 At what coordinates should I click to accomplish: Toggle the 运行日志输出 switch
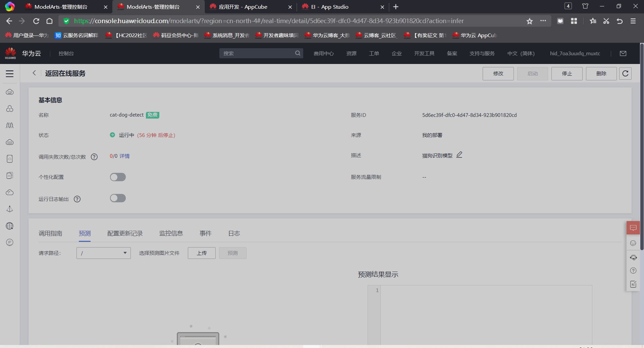pyautogui.click(x=118, y=198)
